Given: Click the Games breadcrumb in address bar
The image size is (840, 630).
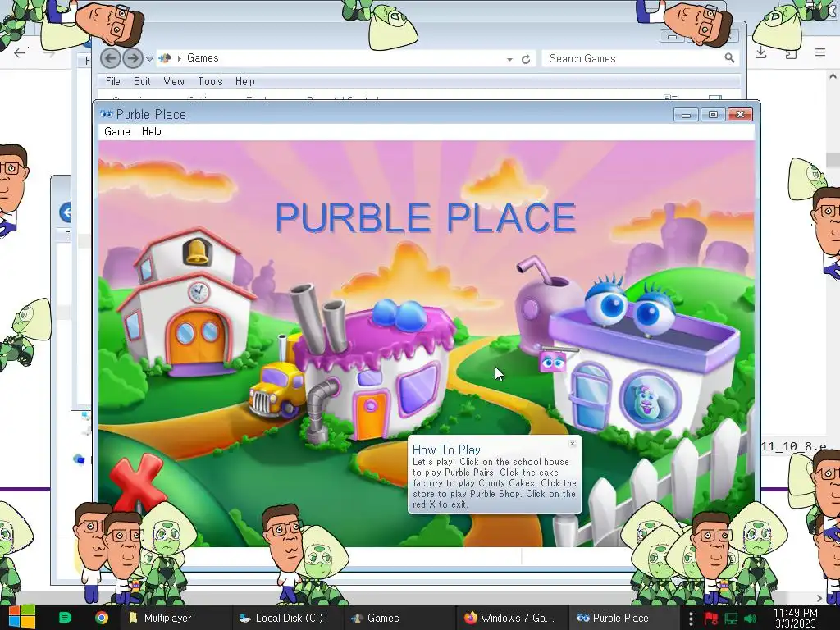Looking at the screenshot, I should pyautogui.click(x=203, y=58).
